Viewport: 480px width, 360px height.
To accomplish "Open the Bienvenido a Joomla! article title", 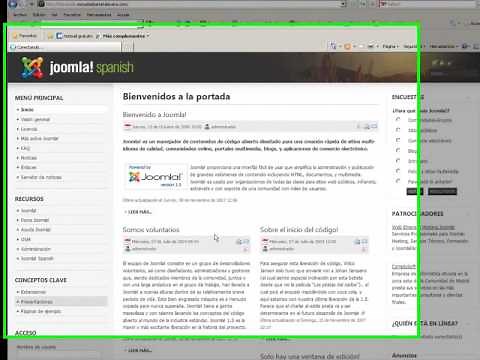I will 154,115.
